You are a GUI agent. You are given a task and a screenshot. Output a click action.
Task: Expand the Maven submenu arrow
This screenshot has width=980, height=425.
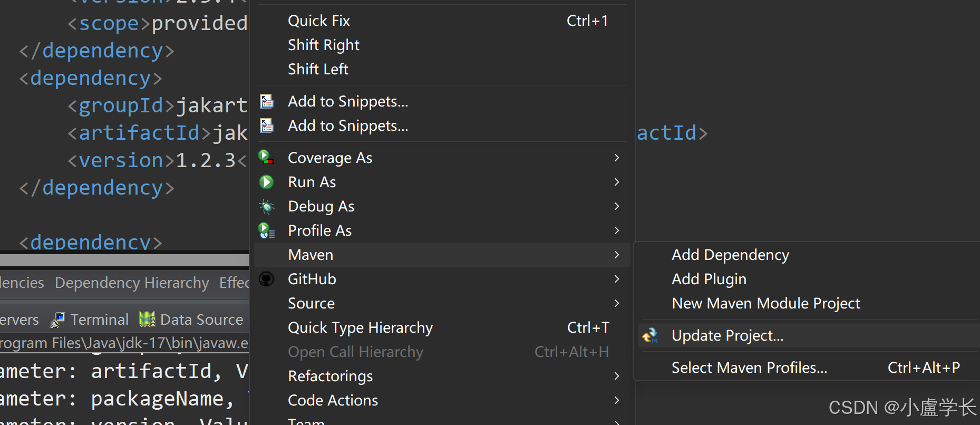(616, 255)
